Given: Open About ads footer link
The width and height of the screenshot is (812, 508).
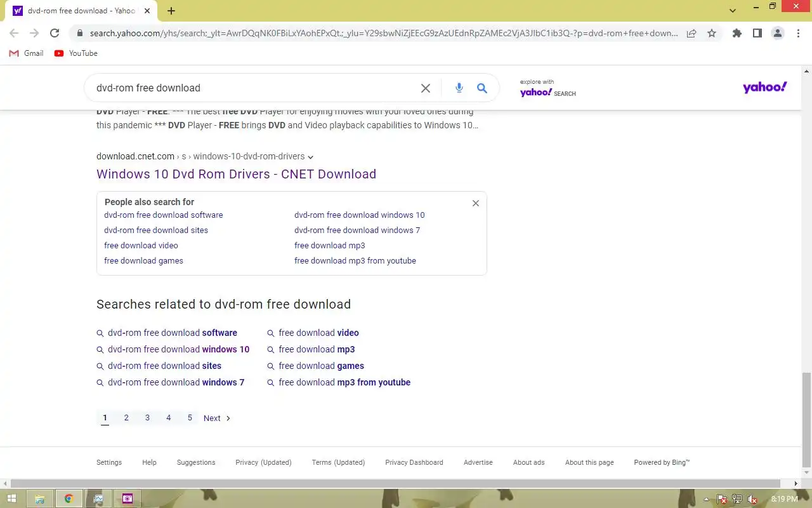Looking at the screenshot, I should [529, 462].
